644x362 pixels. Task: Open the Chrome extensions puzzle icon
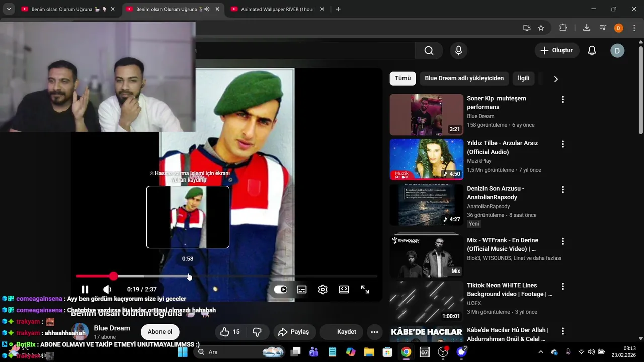[x=563, y=28]
